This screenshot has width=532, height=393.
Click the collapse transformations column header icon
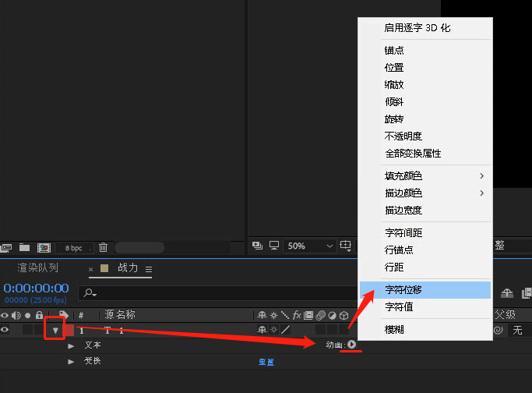[x=274, y=315]
